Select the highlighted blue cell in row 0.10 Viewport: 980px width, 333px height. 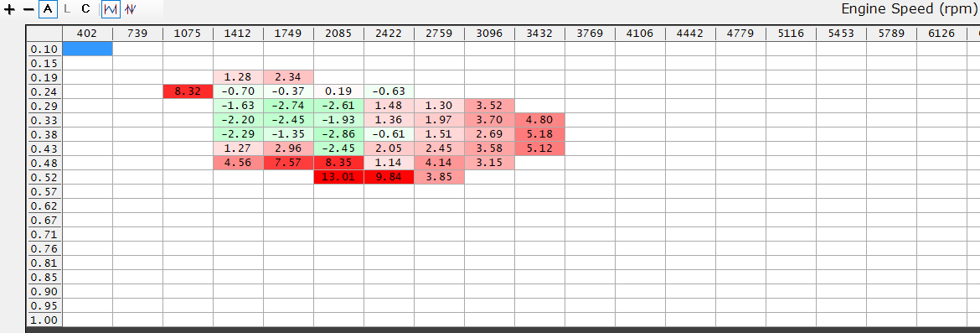[87, 48]
